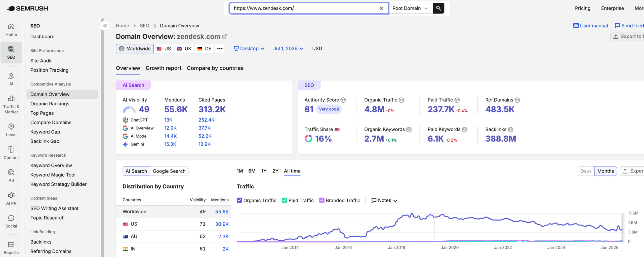Select Worldwide region filter
The width and height of the screenshot is (644, 257).
coord(135,49)
